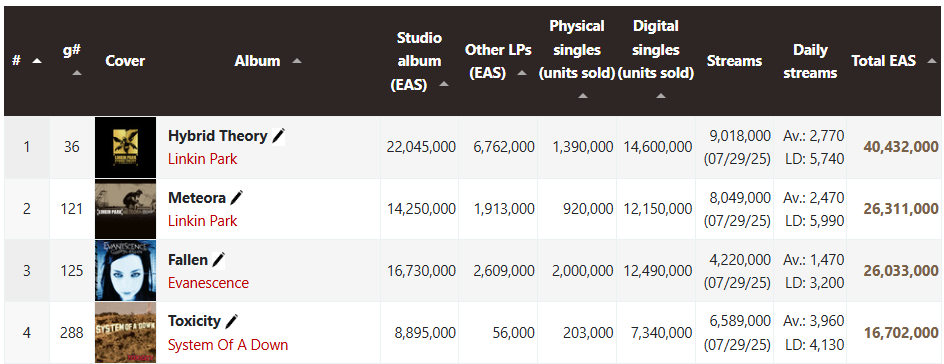
Task: Click the pencil edit icon next to Hybrid Theory
Action: point(278,137)
